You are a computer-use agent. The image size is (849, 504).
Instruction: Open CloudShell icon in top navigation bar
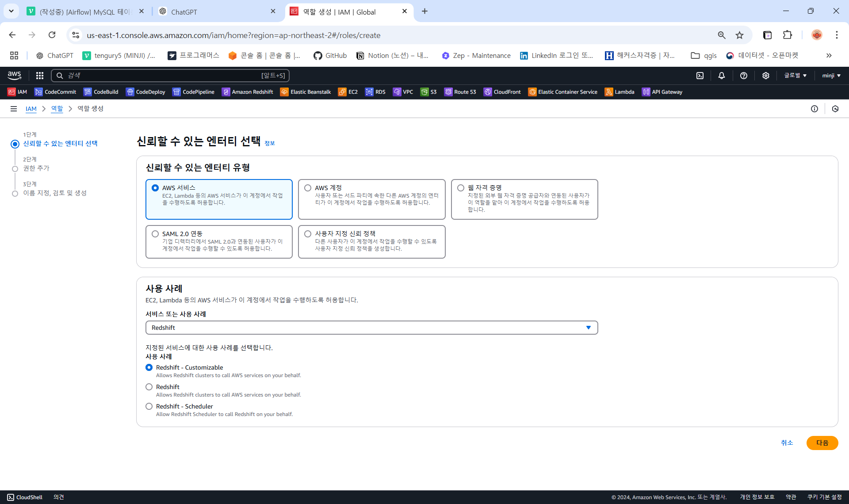pos(700,76)
